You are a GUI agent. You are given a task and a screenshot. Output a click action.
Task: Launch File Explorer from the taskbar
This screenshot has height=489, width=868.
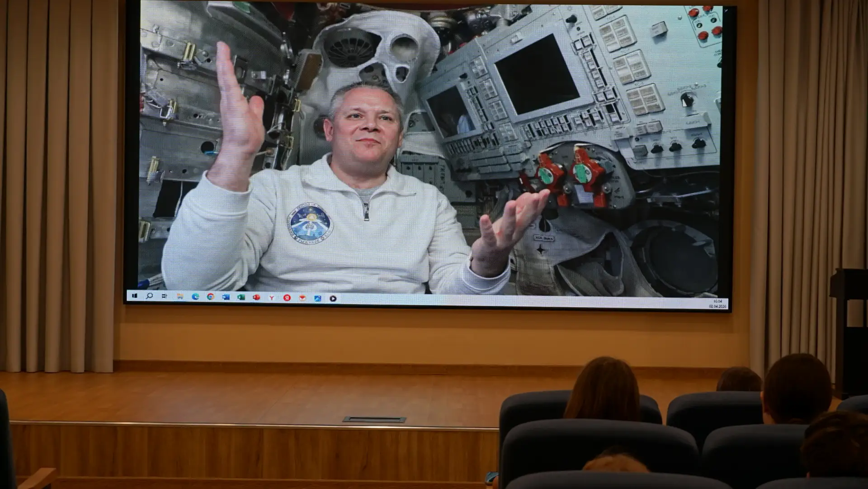tap(180, 297)
